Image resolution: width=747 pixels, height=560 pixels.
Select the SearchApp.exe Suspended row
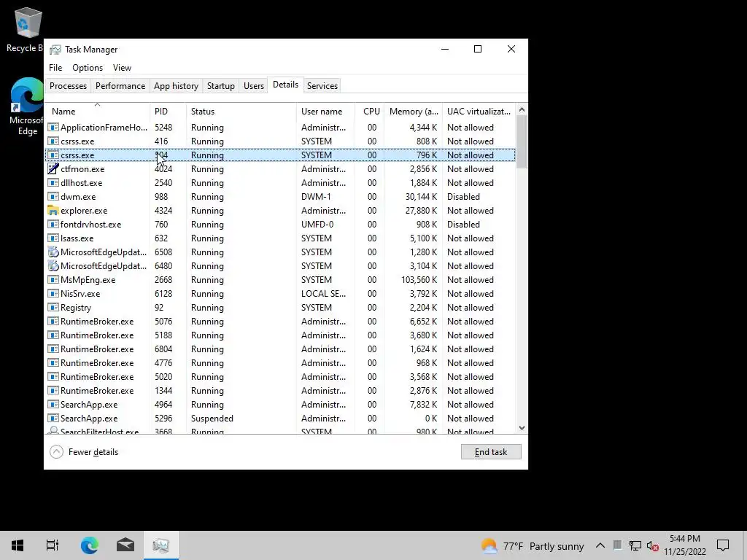(281, 419)
